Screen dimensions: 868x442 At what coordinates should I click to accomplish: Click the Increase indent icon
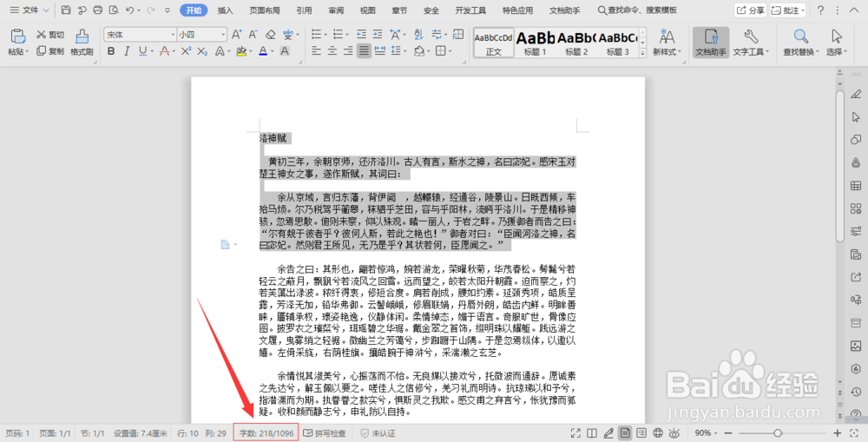378,35
